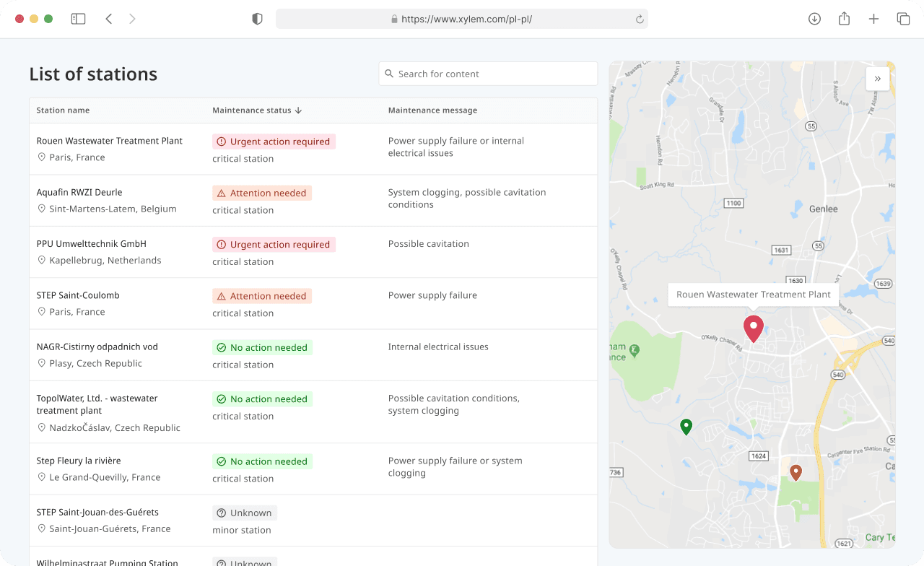The height and width of the screenshot is (566, 924).
Task: Click the download icon in the browser toolbar
Action: (814, 19)
